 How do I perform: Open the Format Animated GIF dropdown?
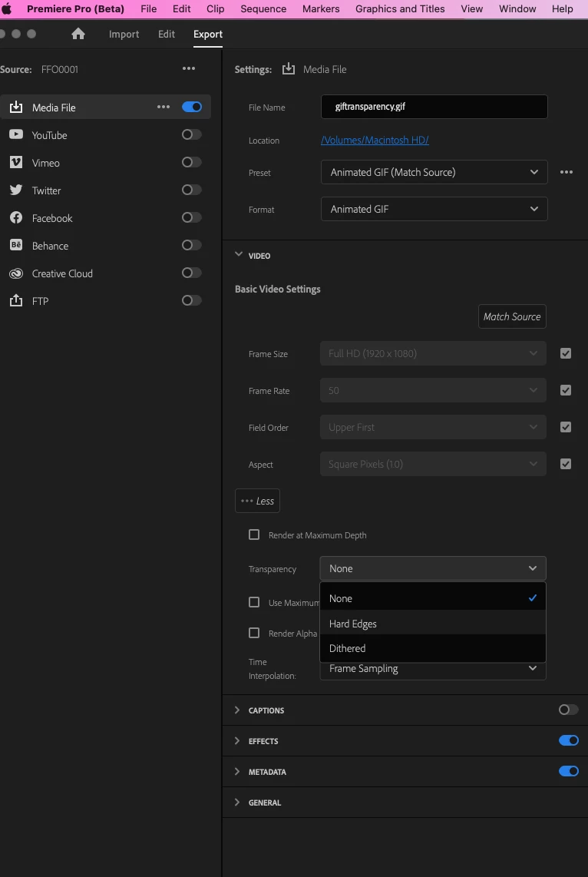434,209
